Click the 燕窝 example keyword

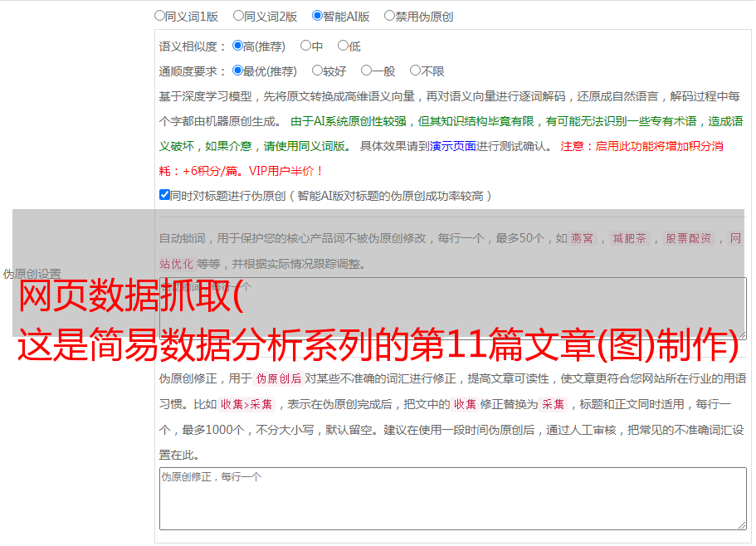583,238
